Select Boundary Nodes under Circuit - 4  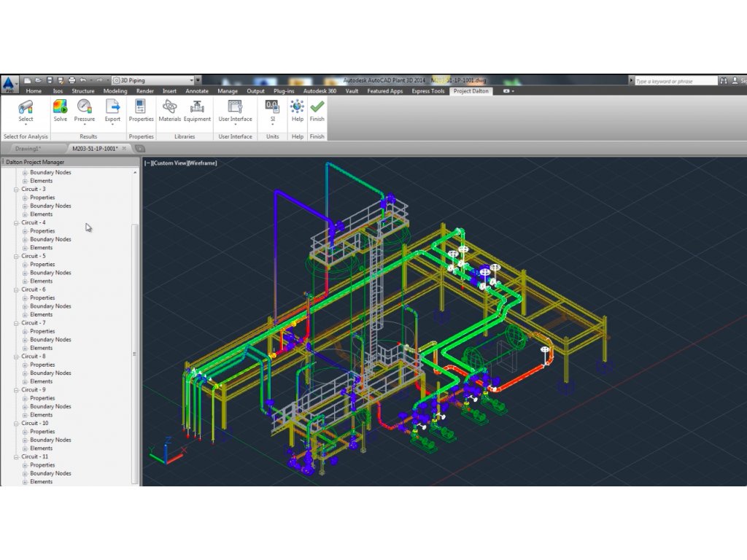click(50, 239)
